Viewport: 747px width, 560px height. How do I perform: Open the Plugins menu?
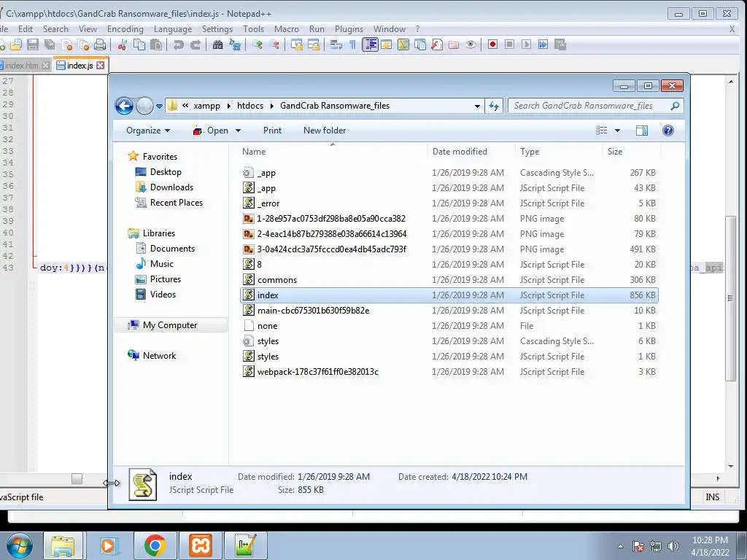click(x=349, y=29)
